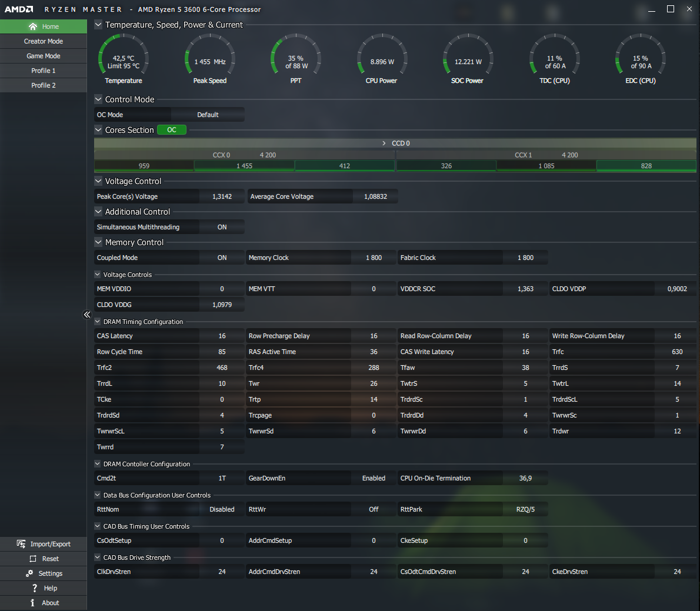
Task: Click the Import/Export icon
Action: point(21,543)
